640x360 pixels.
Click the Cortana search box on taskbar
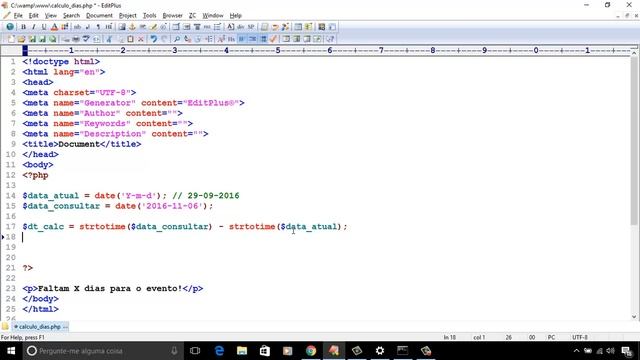(x=102, y=351)
